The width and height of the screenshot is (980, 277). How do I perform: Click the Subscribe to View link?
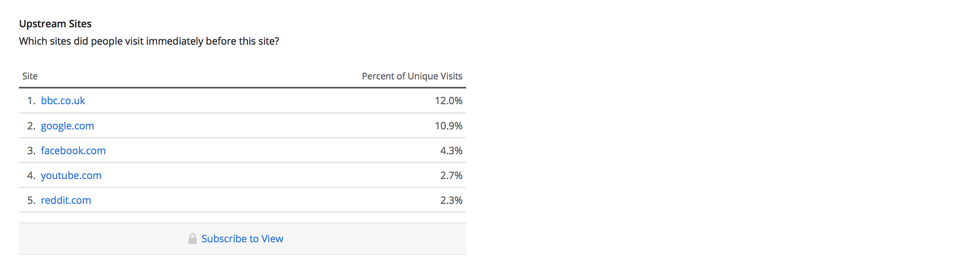tap(242, 239)
